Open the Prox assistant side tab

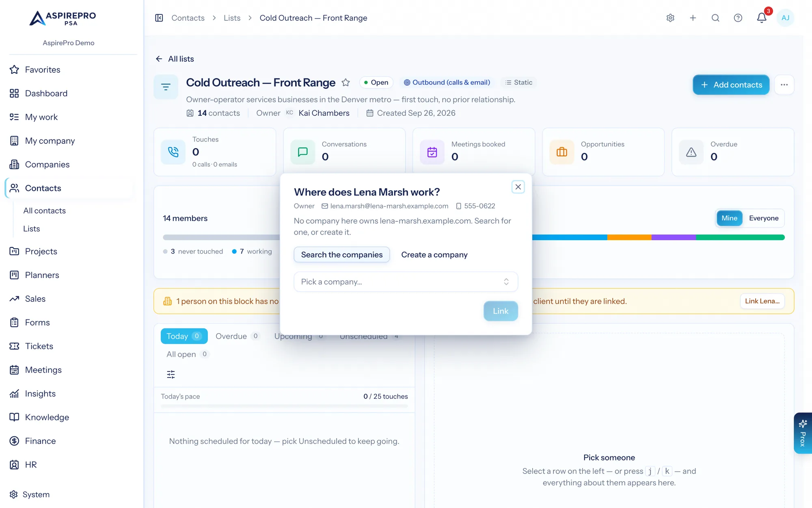[803, 433]
